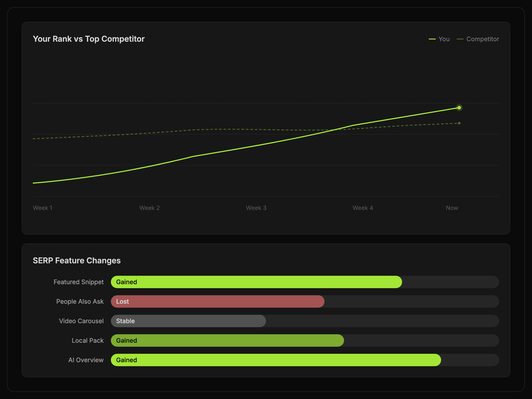Click the gray Video Carousel Stable bar
532x399 pixels.
188,321
